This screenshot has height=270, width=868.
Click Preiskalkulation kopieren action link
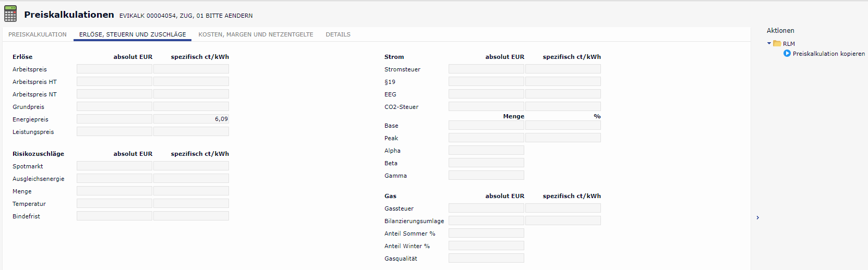(x=828, y=54)
